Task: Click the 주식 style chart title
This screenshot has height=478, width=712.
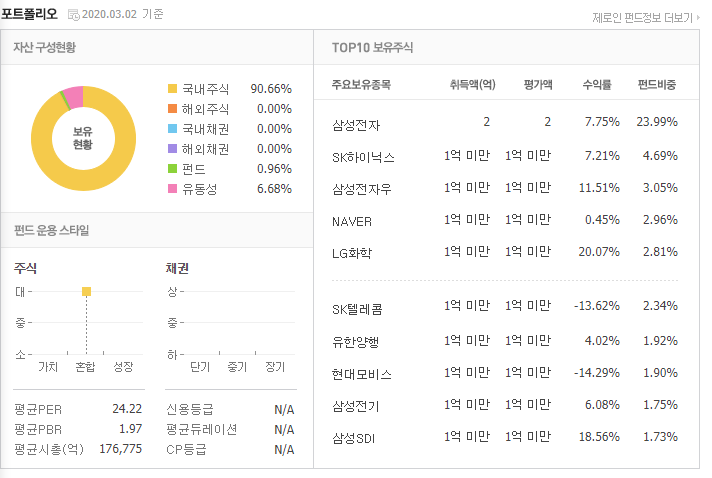Action: [25, 268]
